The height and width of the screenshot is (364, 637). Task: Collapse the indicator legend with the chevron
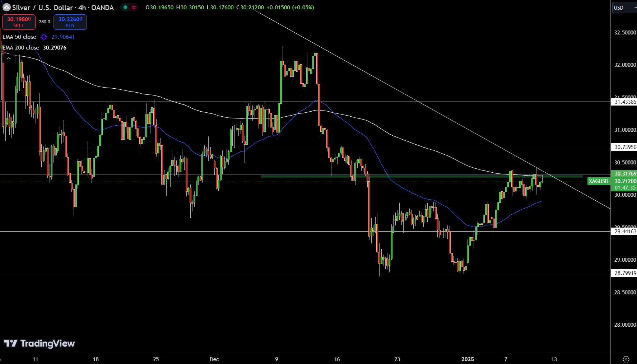click(9, 58)
